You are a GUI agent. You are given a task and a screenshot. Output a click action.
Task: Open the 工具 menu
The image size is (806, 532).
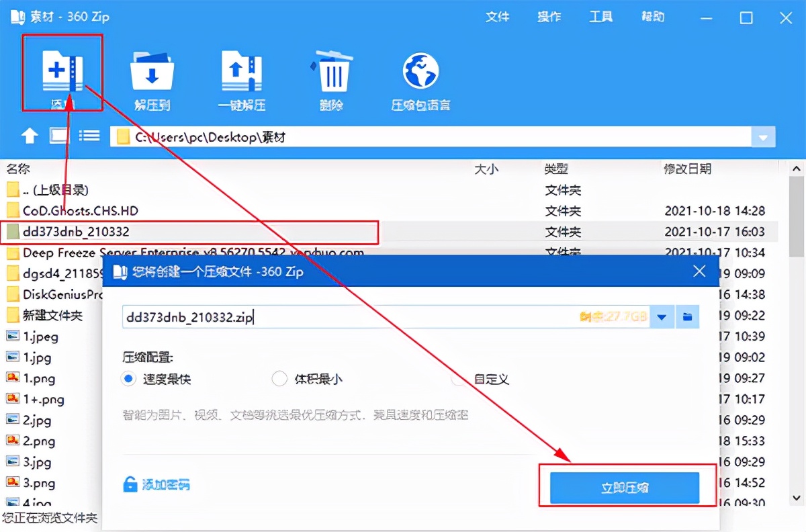[x=601, y=17]
